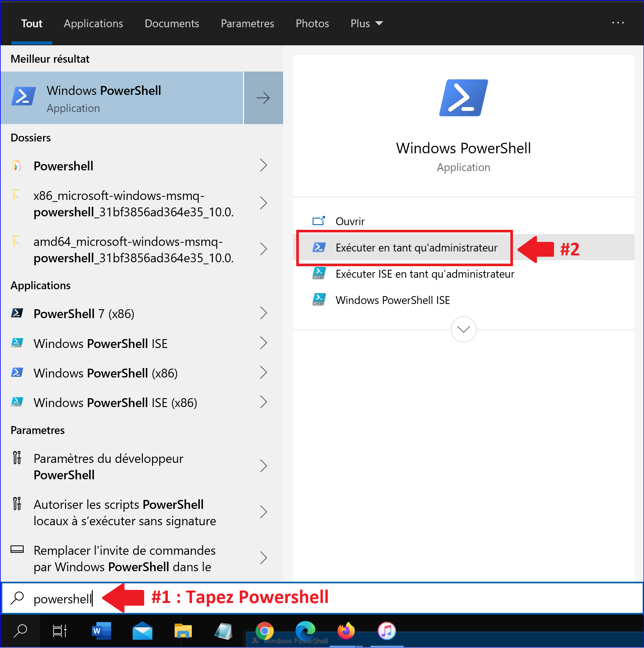The width and height of the screenshot is (644, 648).
Task: Click the Paramètres du développeur tools icon
Action: click(x=17, y=458)
